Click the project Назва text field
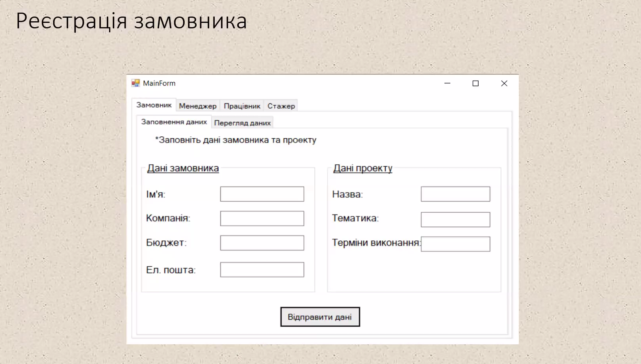This screenshot has width=641, height=364. (x=455, y=194)
